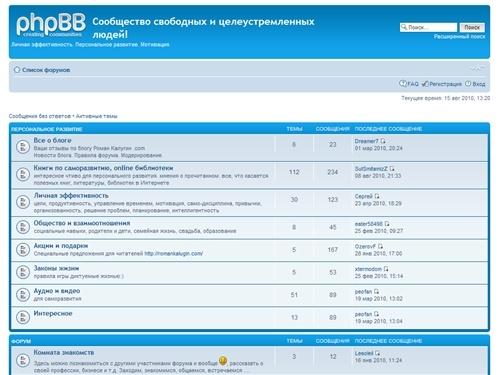
Task: Open user profile eater58498
Action: [369, 224]
